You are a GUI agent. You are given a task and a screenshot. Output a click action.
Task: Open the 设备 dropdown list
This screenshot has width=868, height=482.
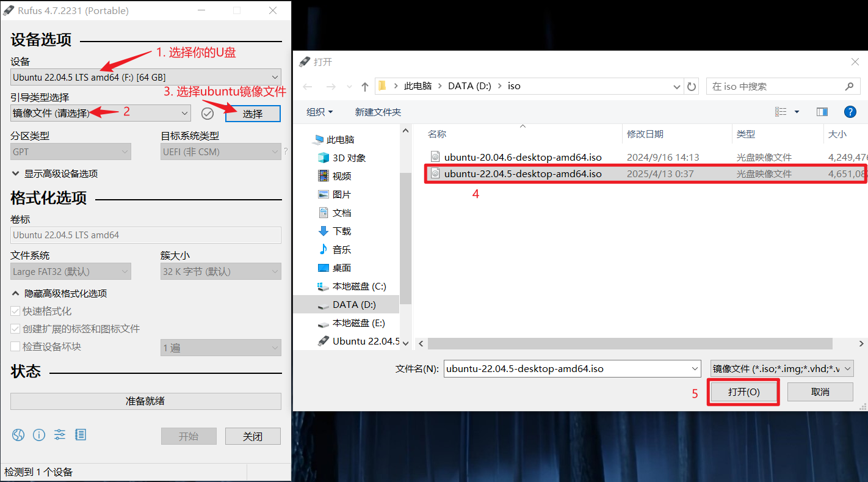coord(146,77)
